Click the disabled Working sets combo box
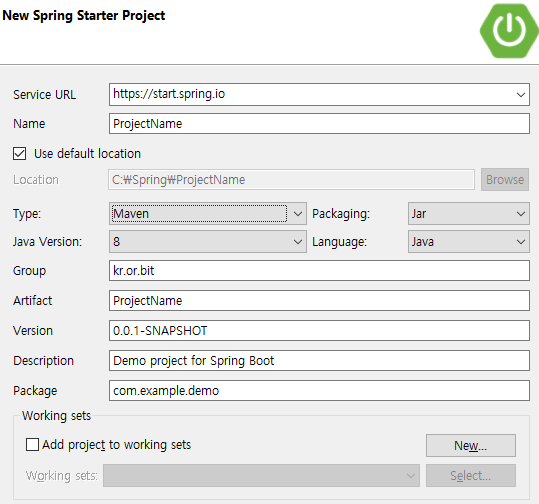 tap(261, 475)
